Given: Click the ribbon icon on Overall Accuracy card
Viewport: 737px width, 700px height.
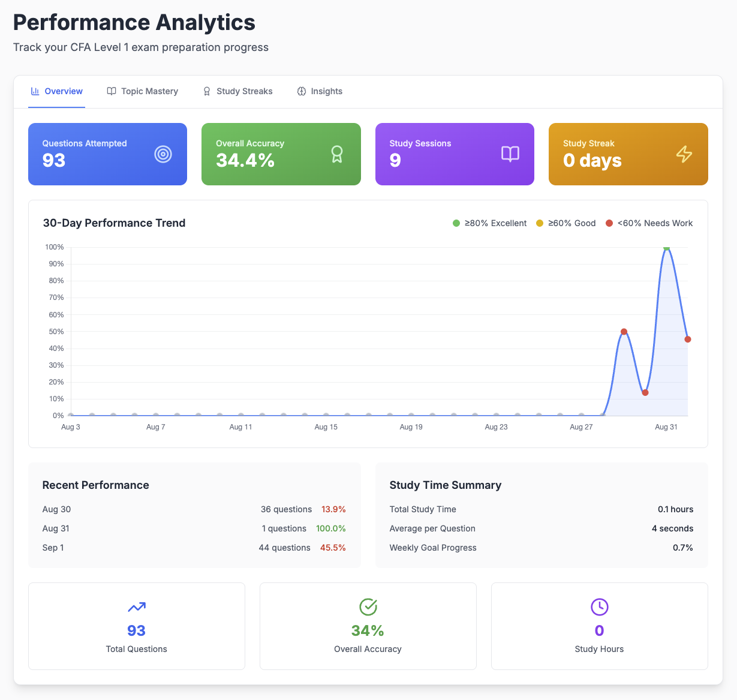Looking at the screenshot, I should [x=336, y=154].
